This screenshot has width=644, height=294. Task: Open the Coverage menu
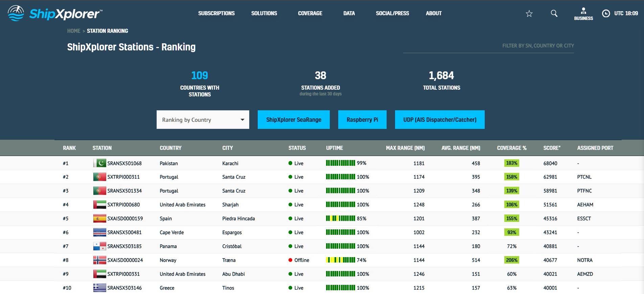coord(310,14)
